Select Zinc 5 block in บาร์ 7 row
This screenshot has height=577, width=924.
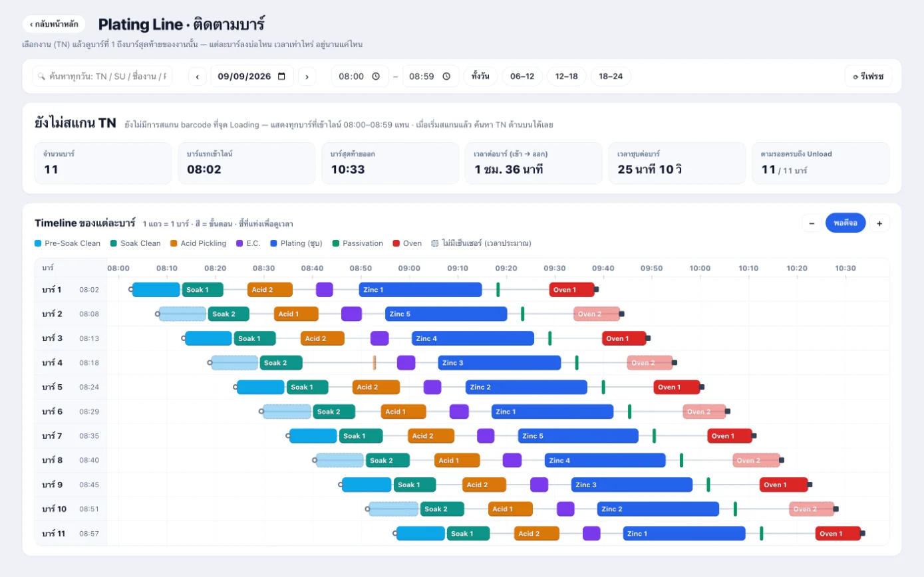pyautogui.click(x=578, y=436)
